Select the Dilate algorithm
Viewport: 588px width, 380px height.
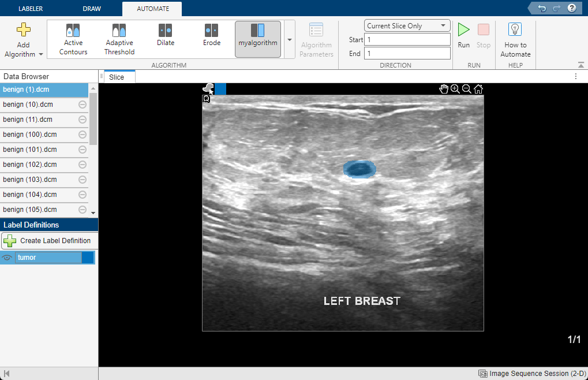(x=166, y=36)
